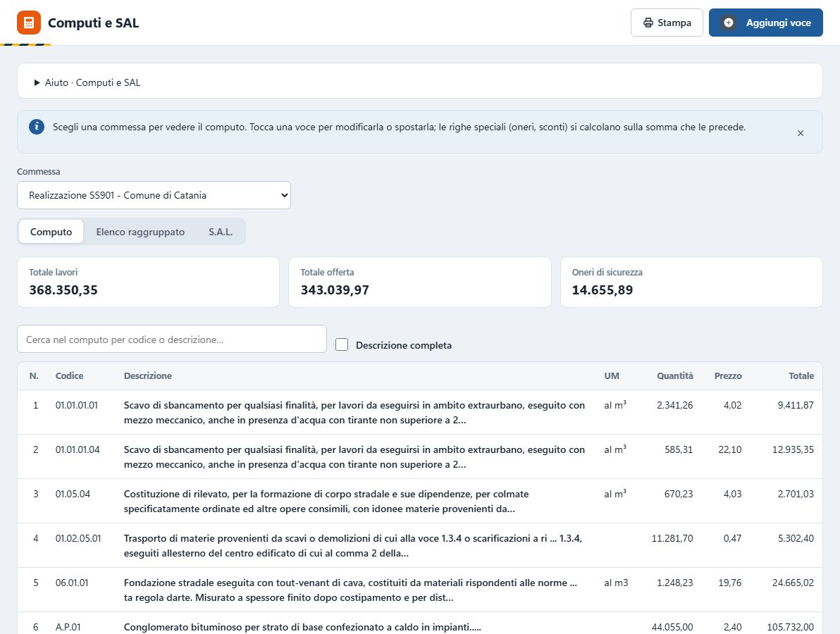
Task: Click the UM column header
Action: (x=612, y=375)
